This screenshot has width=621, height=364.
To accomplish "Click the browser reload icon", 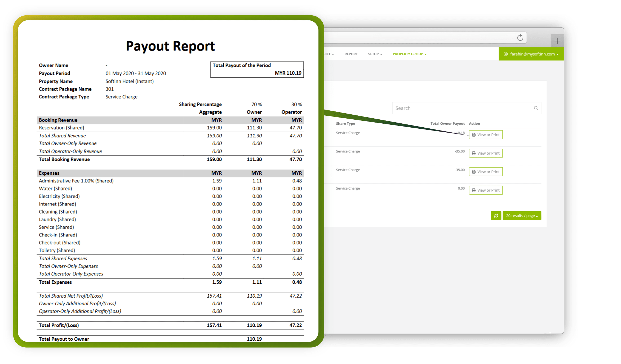I will tap(520, 38).
